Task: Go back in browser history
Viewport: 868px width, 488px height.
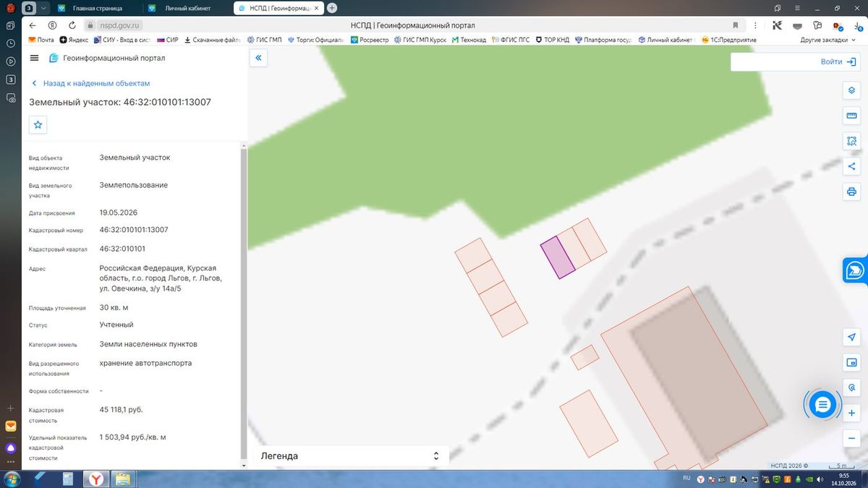Action: click(x=32, y=25)
